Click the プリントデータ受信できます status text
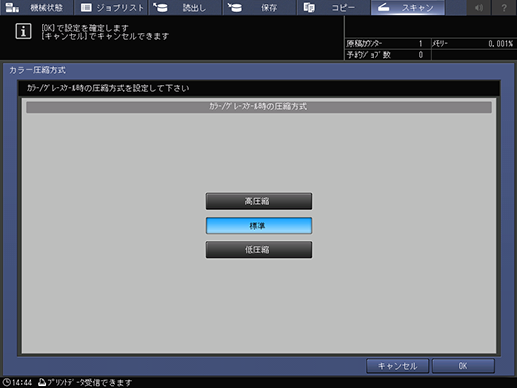This screenshot has height=388, width=517. click(90, 382)
